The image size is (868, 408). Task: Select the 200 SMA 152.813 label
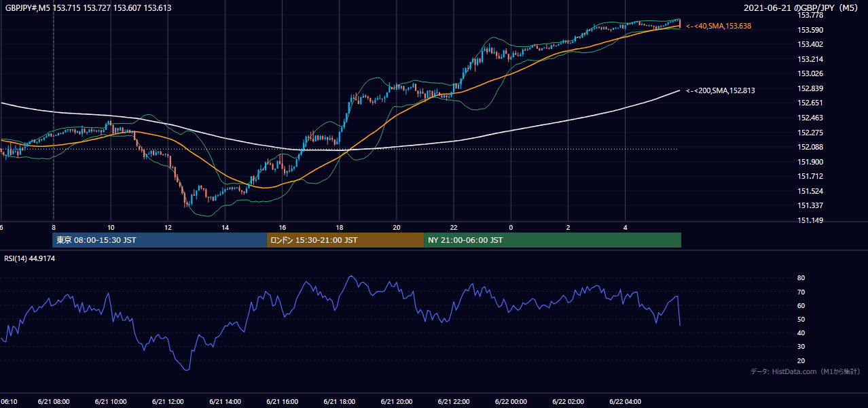[721, 90]
